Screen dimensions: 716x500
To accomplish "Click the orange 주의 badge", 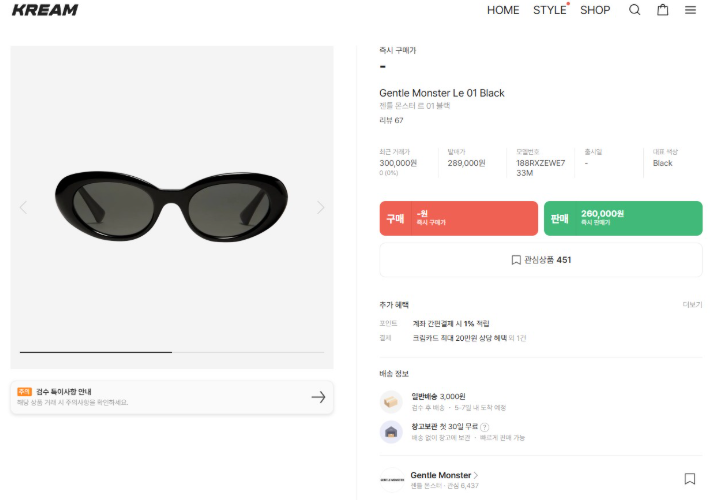I will point(24,391).
